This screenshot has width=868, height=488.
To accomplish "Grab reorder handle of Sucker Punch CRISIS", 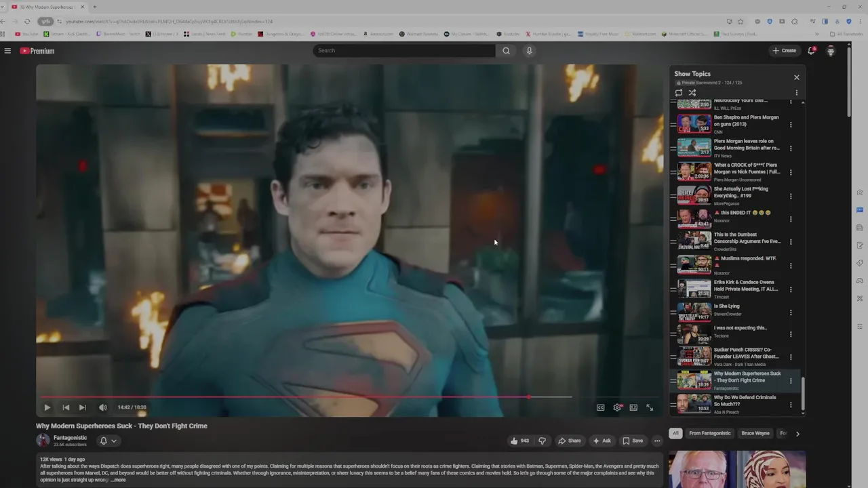I will tap(673, 357).
